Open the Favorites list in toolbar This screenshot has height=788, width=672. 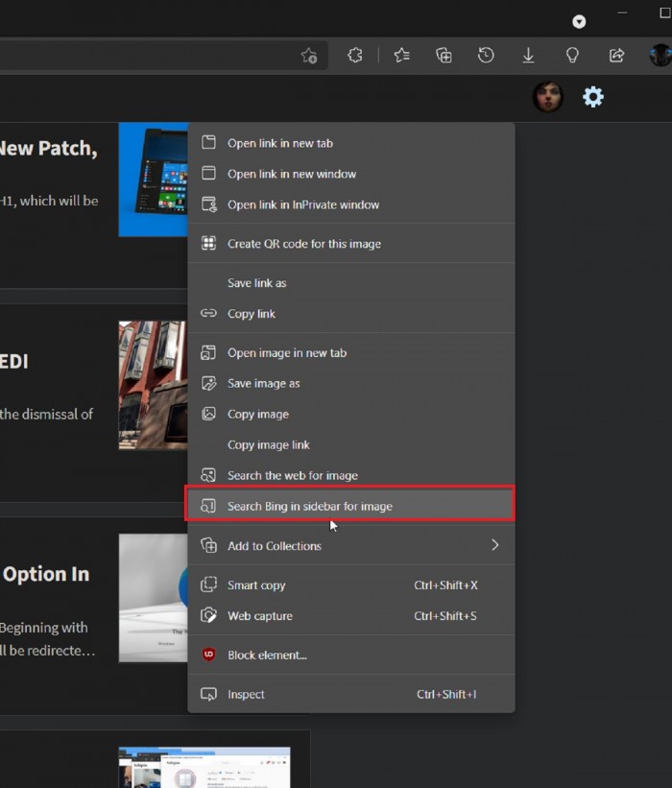pos(401,56)
